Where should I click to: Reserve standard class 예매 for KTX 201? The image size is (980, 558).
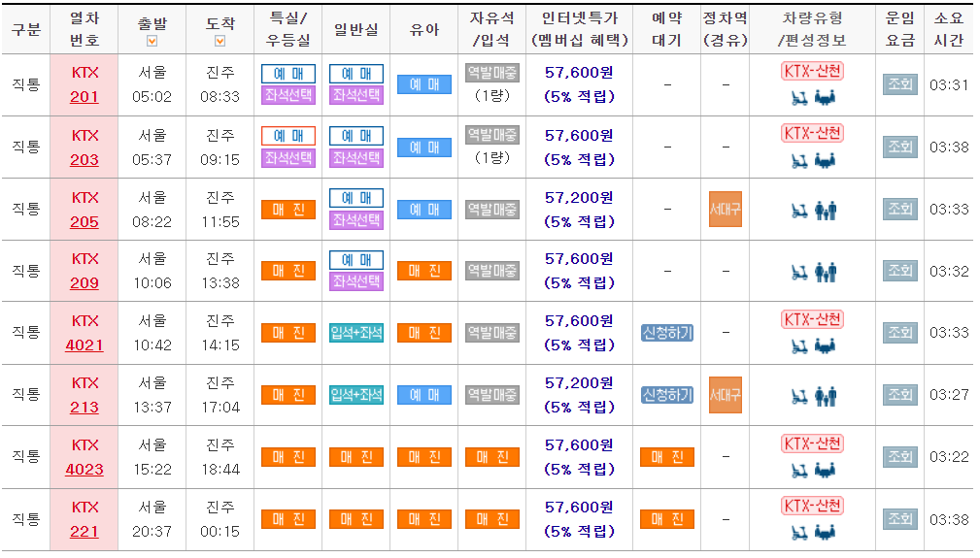356,74
